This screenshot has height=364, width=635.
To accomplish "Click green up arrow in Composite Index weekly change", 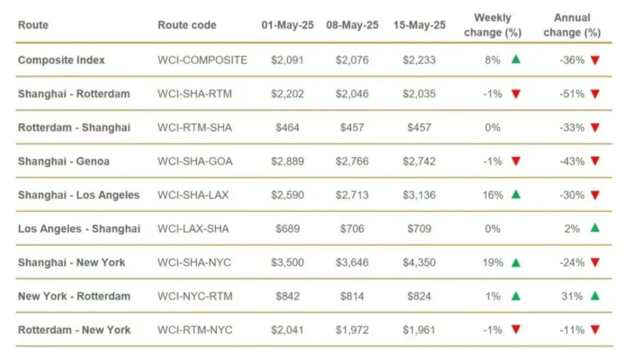I will 516,59.
